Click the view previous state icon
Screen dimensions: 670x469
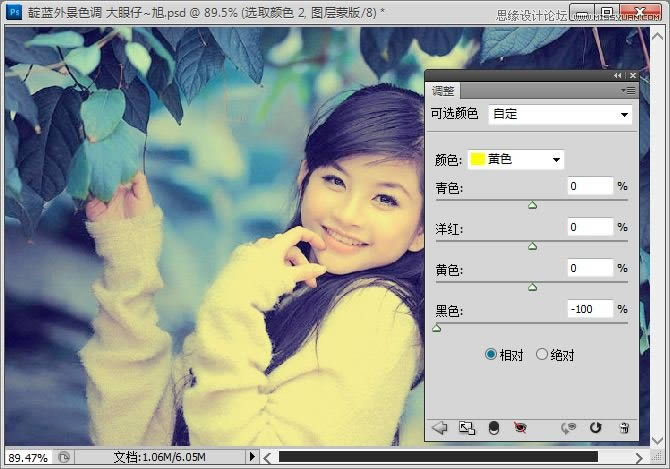pos(569,427)
